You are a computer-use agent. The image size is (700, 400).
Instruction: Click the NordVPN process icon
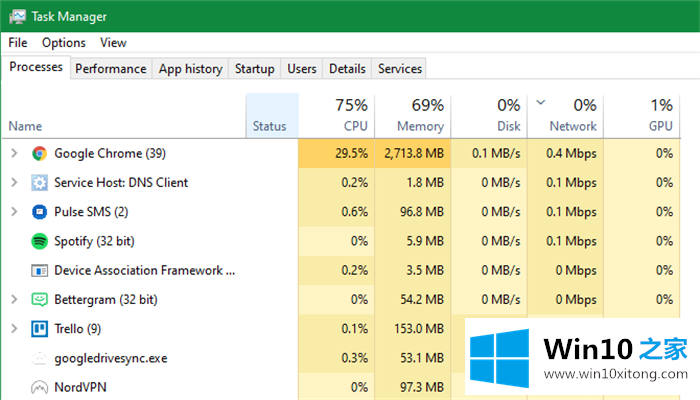(40, 387)
